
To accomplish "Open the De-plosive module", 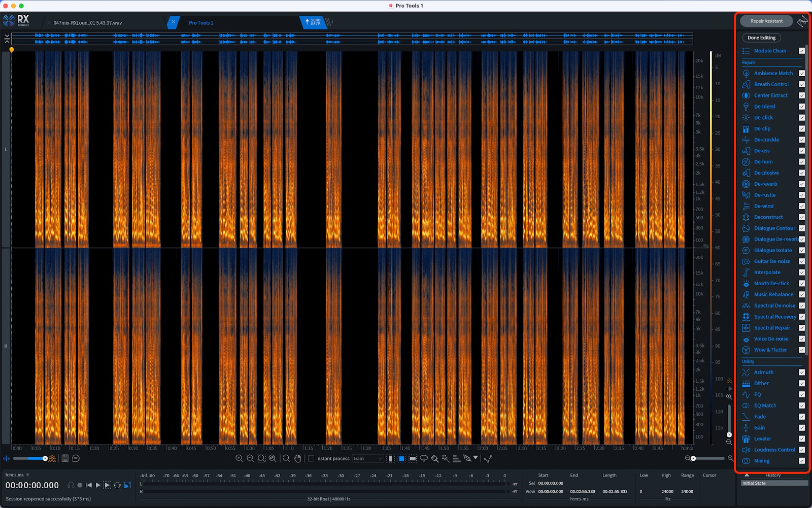I will (x=766, y=173).
